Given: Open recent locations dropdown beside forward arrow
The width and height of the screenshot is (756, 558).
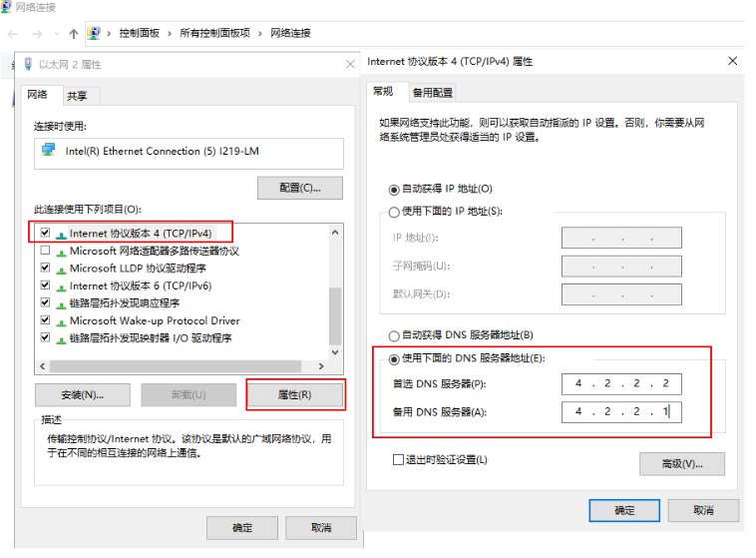Looking at the screenshot, I should coord(56,33).
